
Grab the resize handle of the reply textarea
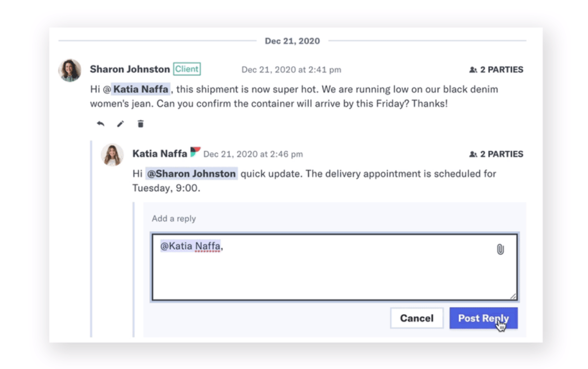pos(513,296)
